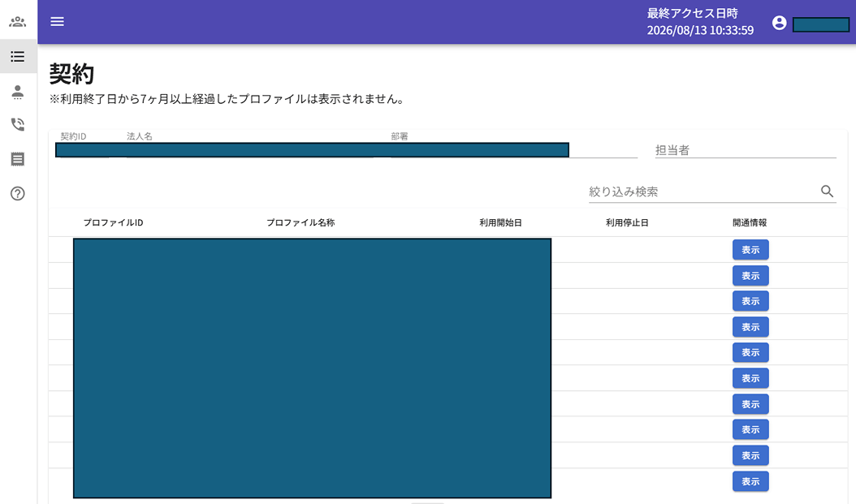This screenshot has width=856, height=504.
Task: Click the account avatar icon in the header
Action: [x=780, y=23]
